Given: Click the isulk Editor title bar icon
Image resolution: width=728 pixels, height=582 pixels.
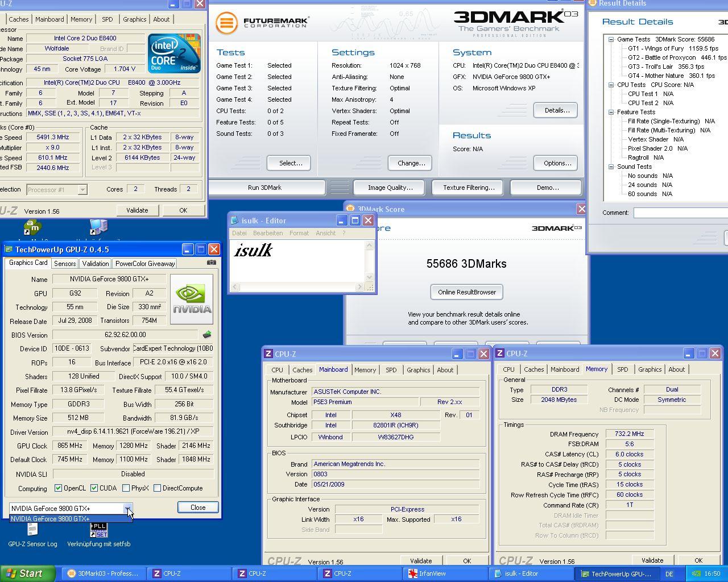Looking at the screenshot, I should tap(234, 221).
